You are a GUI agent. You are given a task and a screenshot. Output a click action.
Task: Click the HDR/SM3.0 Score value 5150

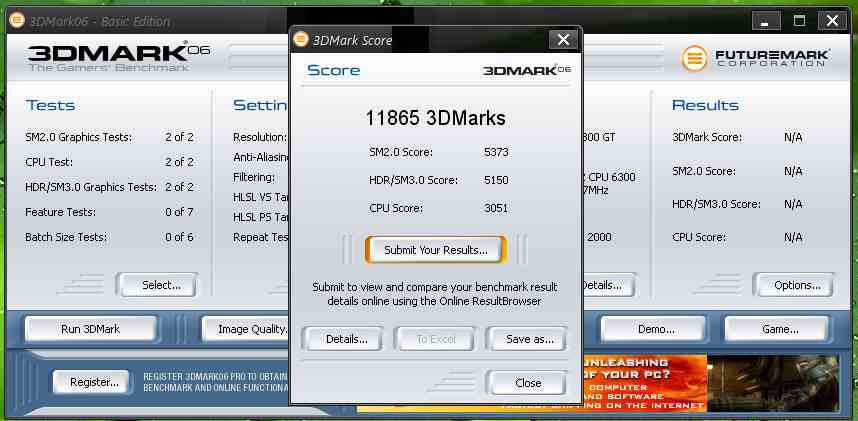pos(496,180)
